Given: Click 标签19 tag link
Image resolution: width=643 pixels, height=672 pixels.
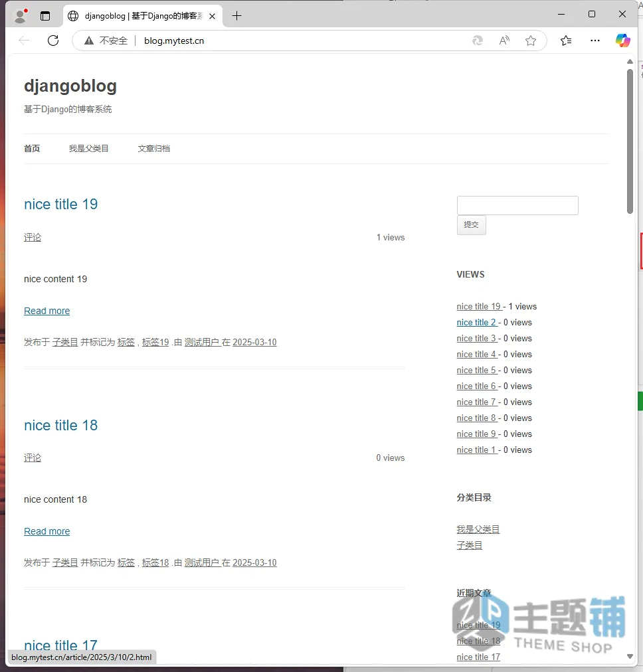Looking at the screenshot, I should (155, 342).
